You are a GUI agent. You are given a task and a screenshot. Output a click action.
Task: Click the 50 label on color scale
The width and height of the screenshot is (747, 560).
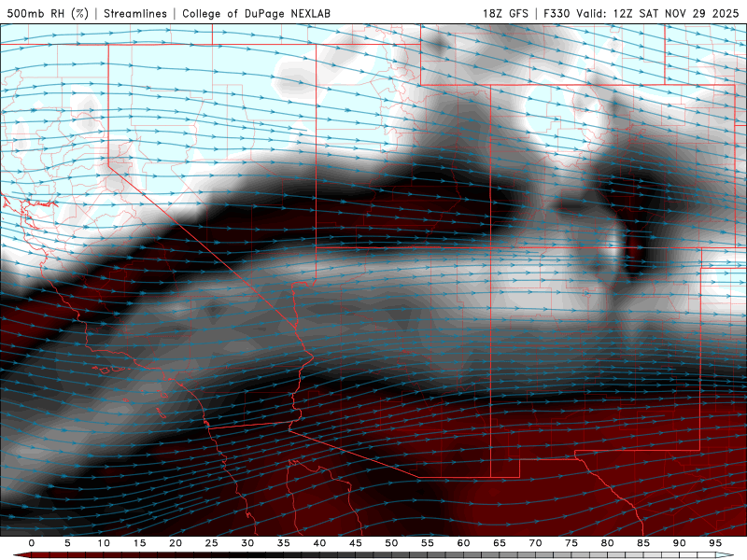[x=391, y=543]
